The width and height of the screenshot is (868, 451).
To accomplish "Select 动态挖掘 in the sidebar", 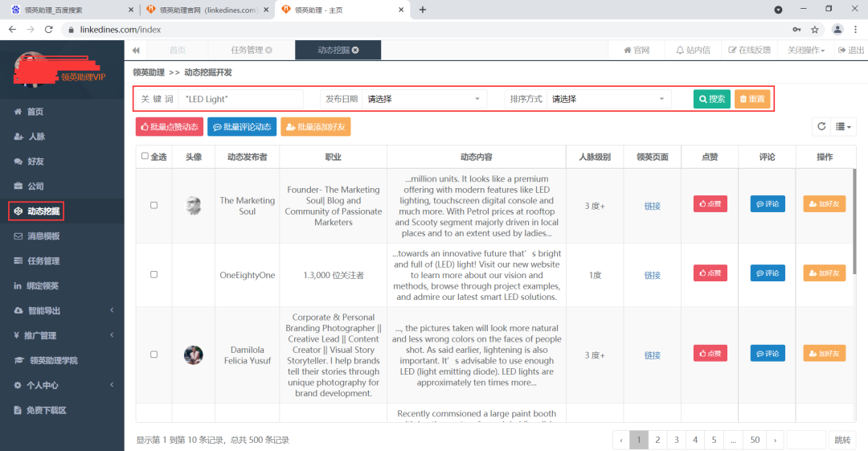I will [62, 211].
